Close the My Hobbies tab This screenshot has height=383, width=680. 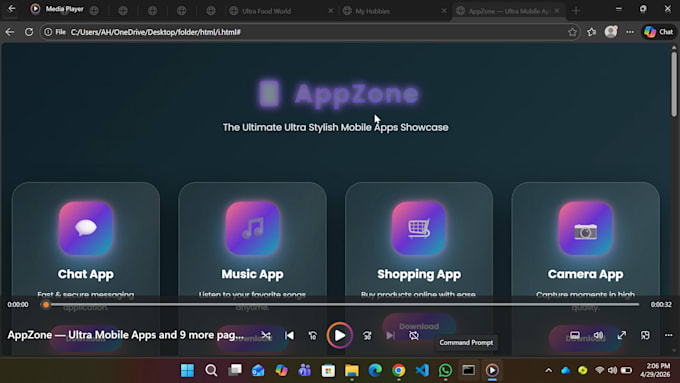pyautogui.click(x=444, y=11)
